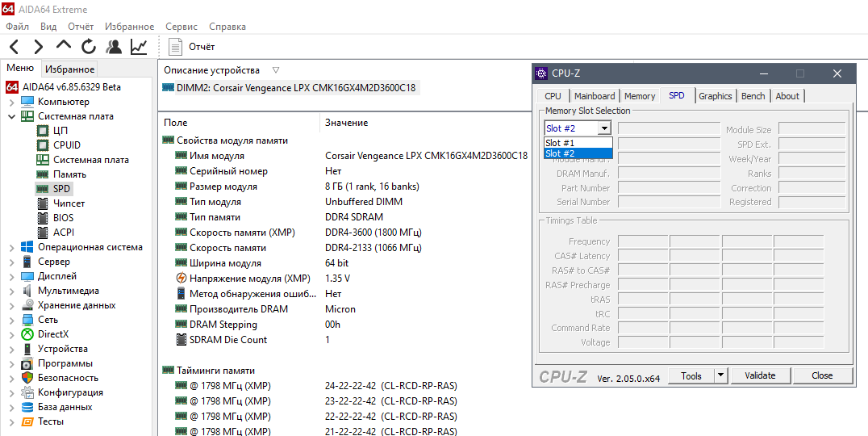The width and height of the screenshot is (868, 436).
Task: Click the Validate button in CPU-Z
Action: (x=760, y=375)
